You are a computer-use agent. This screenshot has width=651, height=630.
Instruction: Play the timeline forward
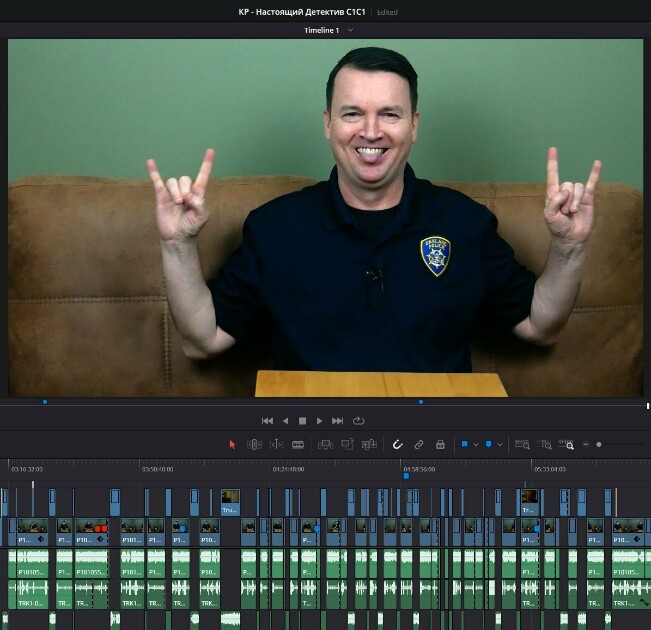[x=319, y=421]
